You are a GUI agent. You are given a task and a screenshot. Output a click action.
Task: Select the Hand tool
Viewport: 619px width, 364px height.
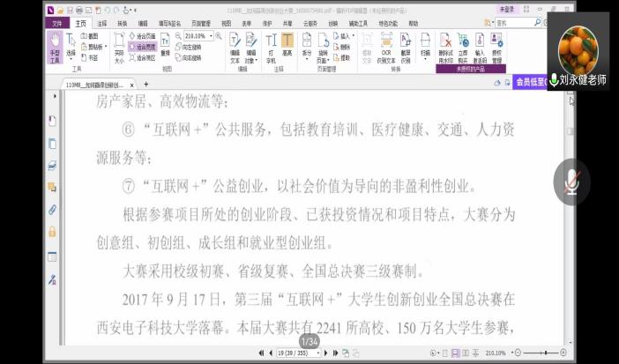55,48
